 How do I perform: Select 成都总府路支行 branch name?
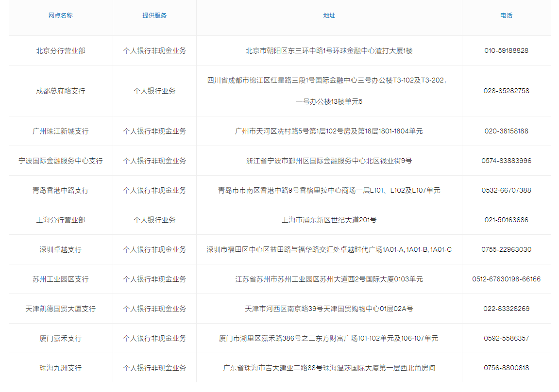(61, 91)
